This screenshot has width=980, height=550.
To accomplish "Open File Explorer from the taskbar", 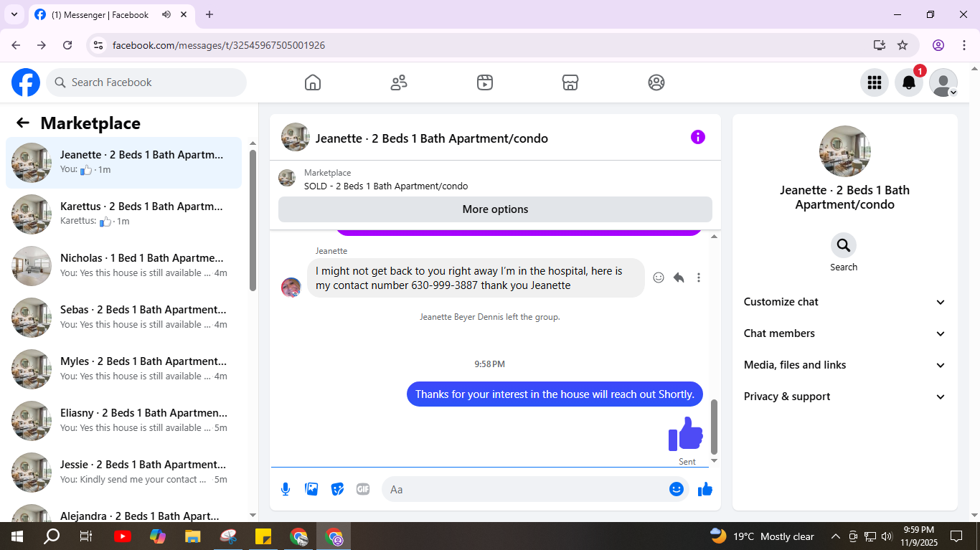I will [192, 536].
